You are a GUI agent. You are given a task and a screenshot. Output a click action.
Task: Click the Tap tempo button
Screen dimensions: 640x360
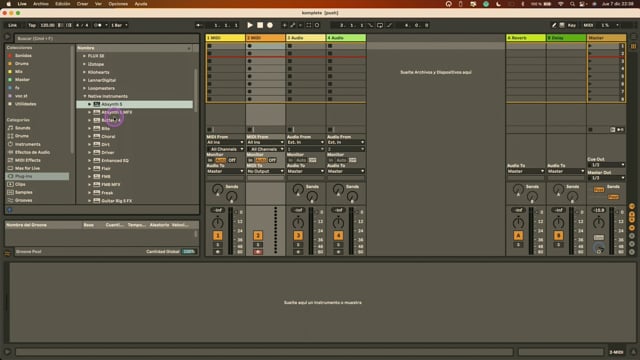(32, 25)
